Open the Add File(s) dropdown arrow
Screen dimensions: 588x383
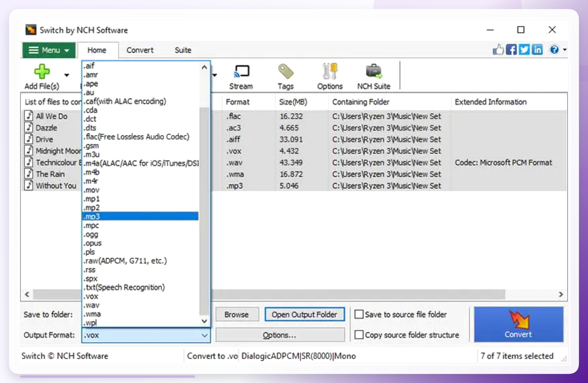click(67, 76)
